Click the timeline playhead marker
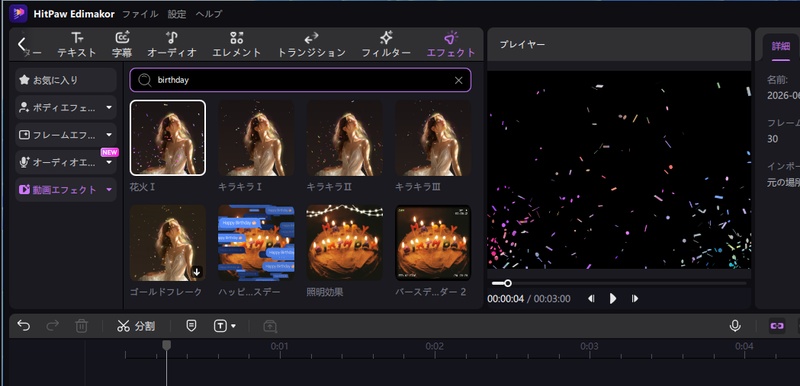The image size is (800, 386). [166, 345]
